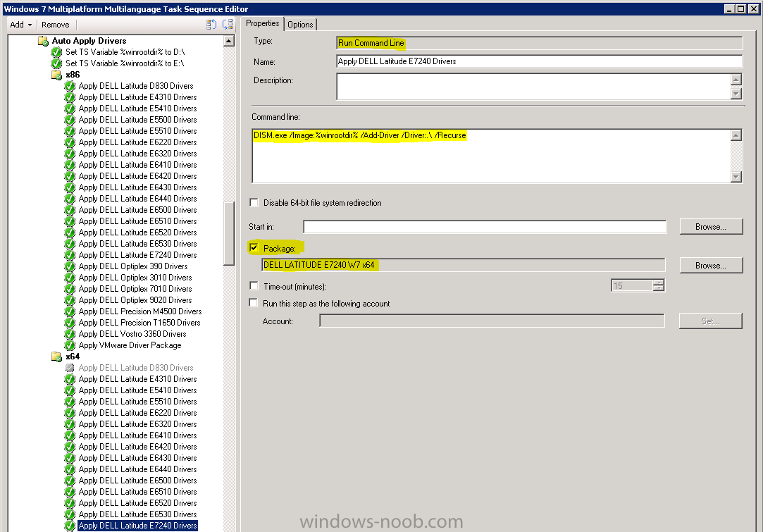Select the Properties tab
Screen dimensions: 763x532
(x=262, y=23)
